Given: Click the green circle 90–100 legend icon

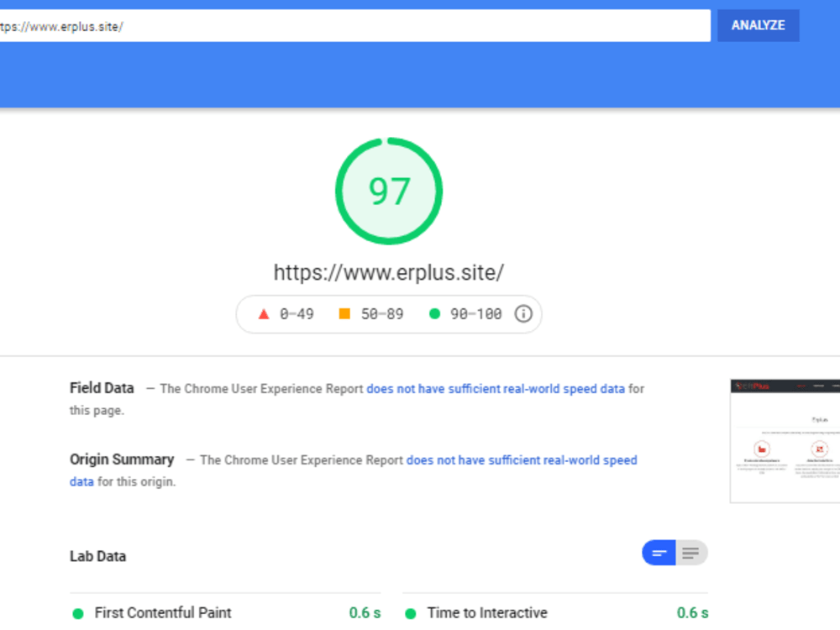Looking at the screenshot, I should tap(434, 314).
